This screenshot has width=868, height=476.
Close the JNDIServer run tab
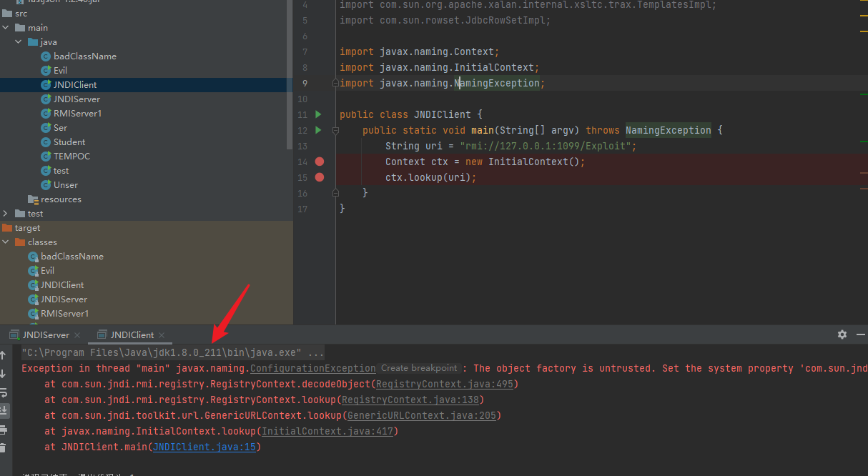tap(78, 334)
